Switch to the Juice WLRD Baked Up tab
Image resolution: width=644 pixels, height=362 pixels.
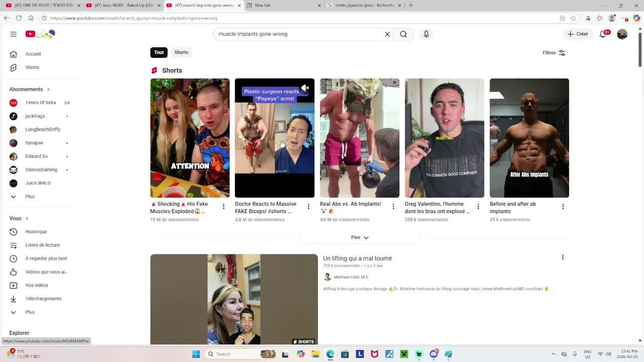(x=123, y=6)
